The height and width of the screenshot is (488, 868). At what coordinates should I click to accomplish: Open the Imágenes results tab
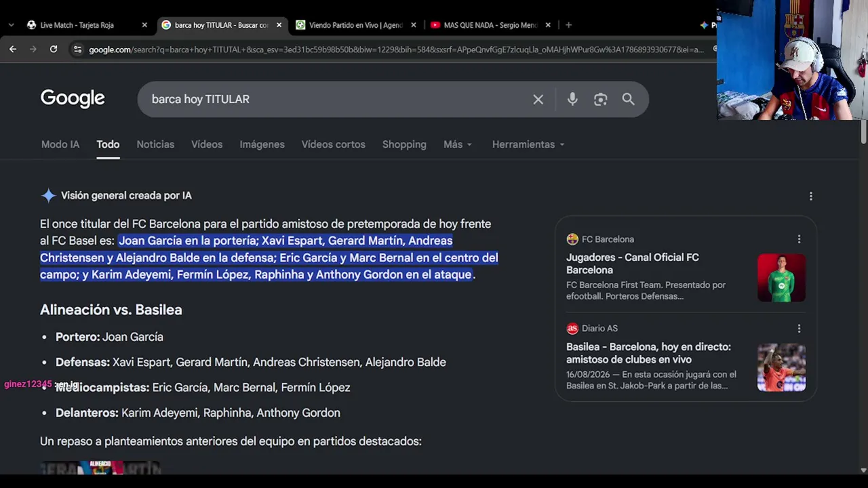pos(262,144)
